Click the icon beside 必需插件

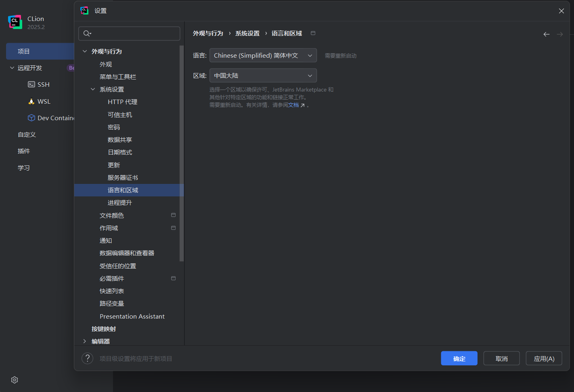click(x=173, y=278)
